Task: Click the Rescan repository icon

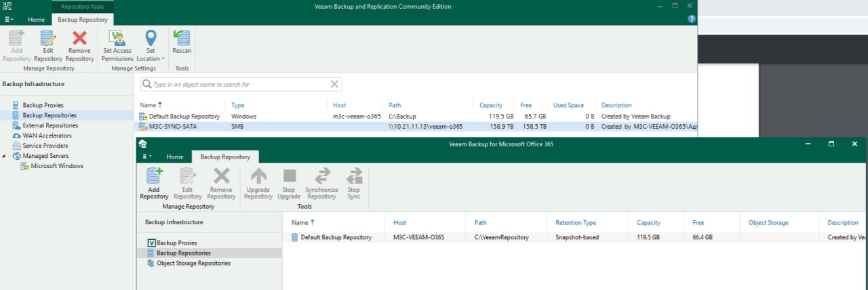Action: pos(182,38)
